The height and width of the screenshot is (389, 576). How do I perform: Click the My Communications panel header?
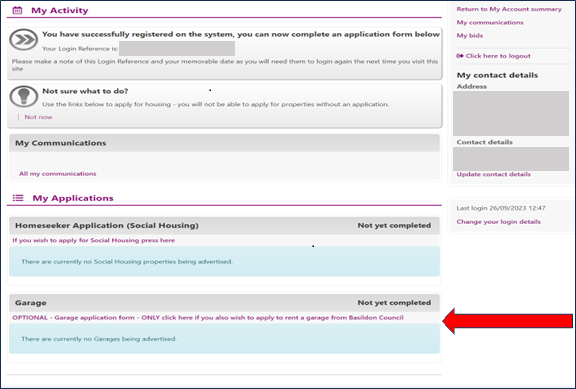click(x=224, y=143)
